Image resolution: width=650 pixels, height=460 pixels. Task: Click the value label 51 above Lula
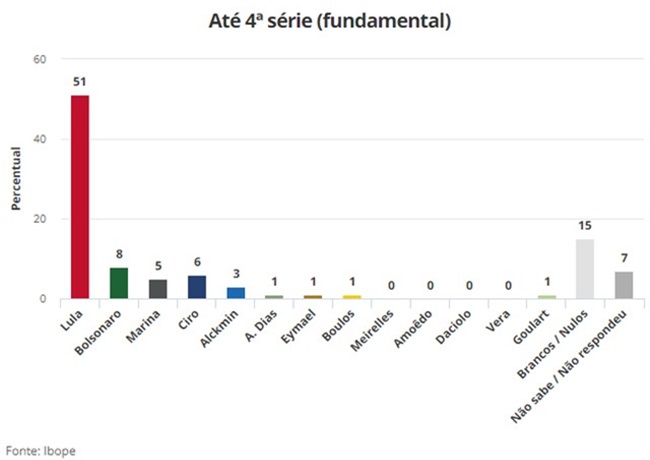click(79, 82)
